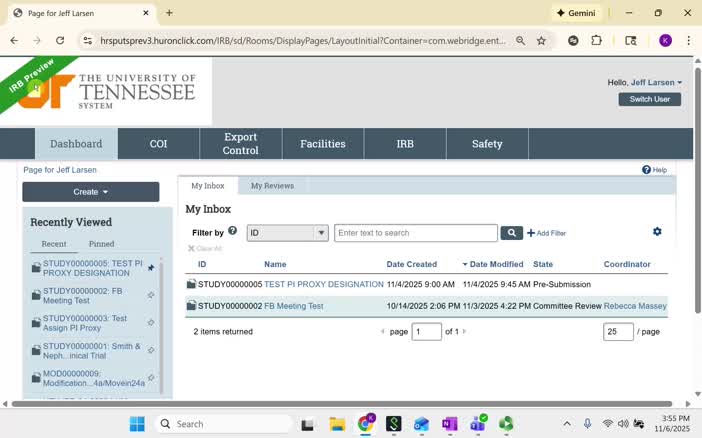Open the Filter by ID dropdown
Viewport: 702px width, 438px height.
(287, 233)
